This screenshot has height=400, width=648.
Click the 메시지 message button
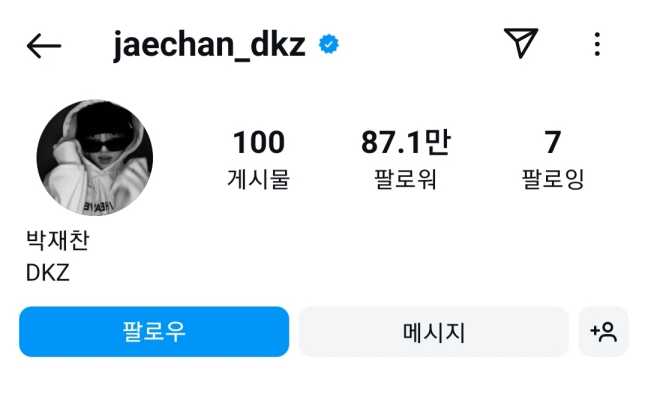(x=434, y=331)
